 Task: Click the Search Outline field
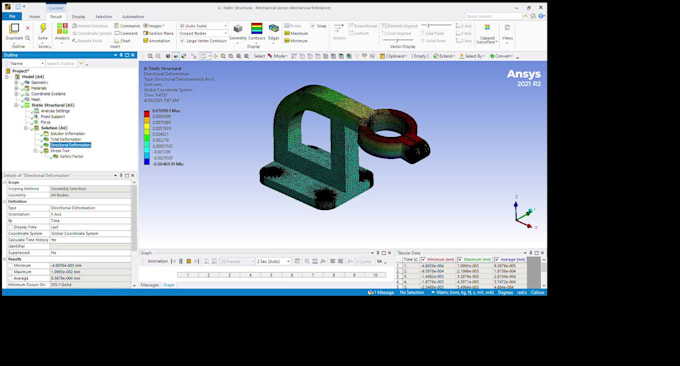pos(61,64)
